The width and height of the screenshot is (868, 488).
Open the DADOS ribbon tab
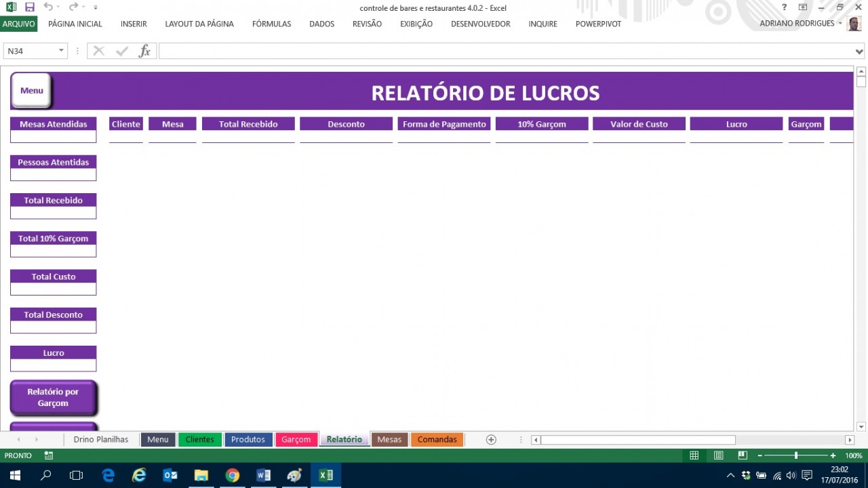click(321, 24)
